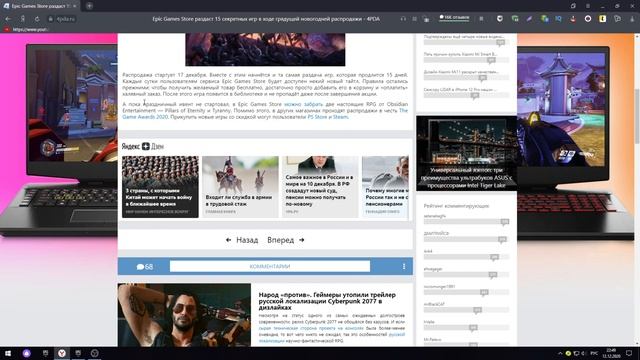Click the shield adblock extension icon
The height and width of the screenshot is (360, 640).
pos(500,19)
